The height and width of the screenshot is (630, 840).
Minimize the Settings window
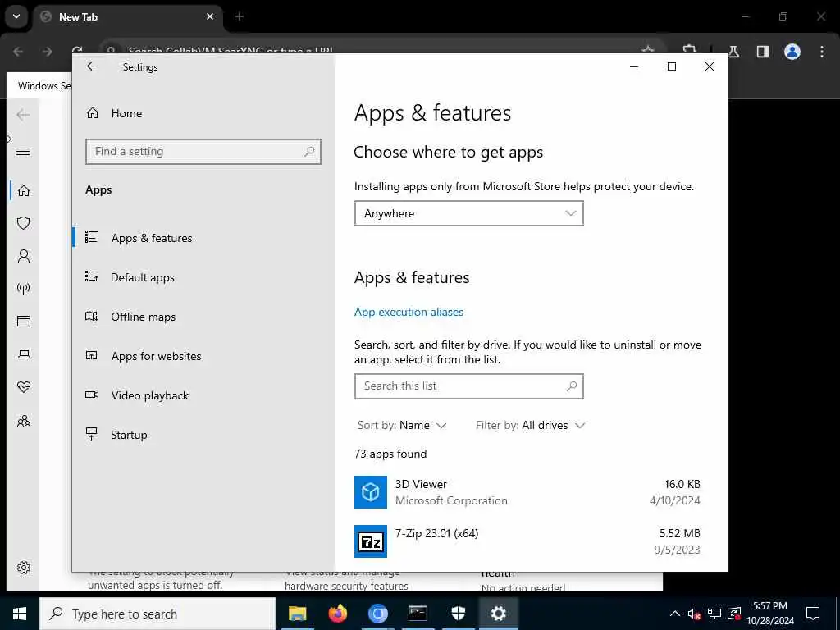tap(634, 66)
